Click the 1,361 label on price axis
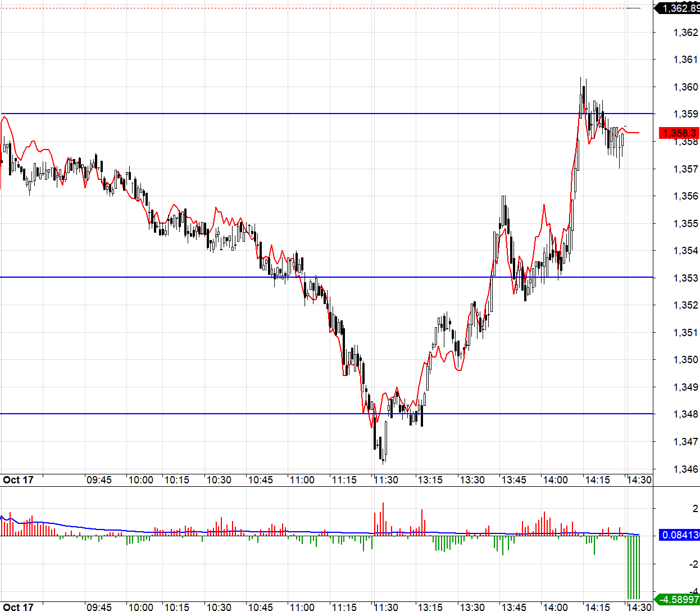Image resolution: width=700 pixels, height=611 pixels. (x=685, y=60)
